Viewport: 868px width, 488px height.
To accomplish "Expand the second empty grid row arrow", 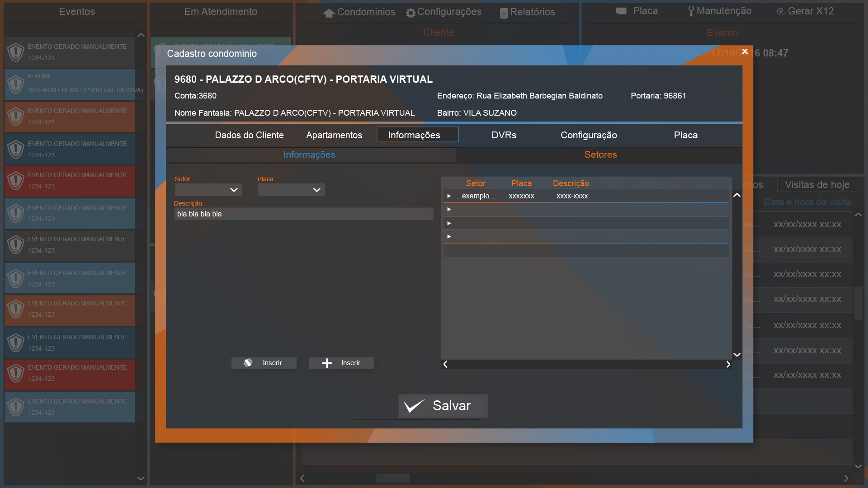I will 449,210.
